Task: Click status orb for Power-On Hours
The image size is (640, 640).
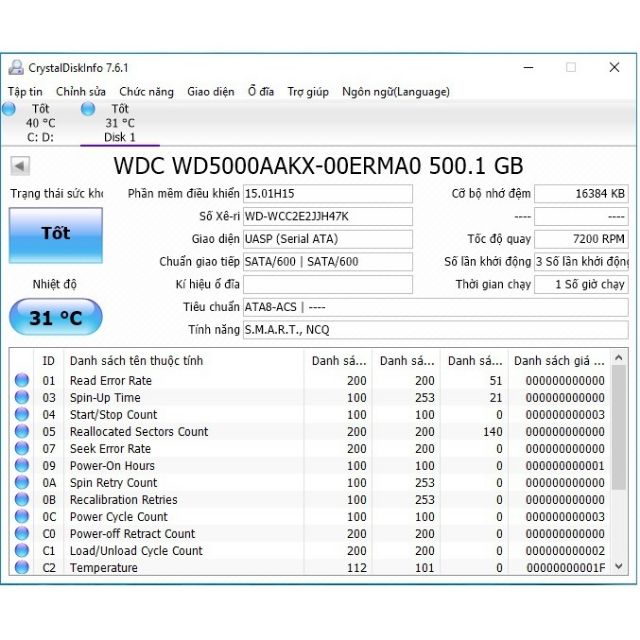Action: coord(22,465)
